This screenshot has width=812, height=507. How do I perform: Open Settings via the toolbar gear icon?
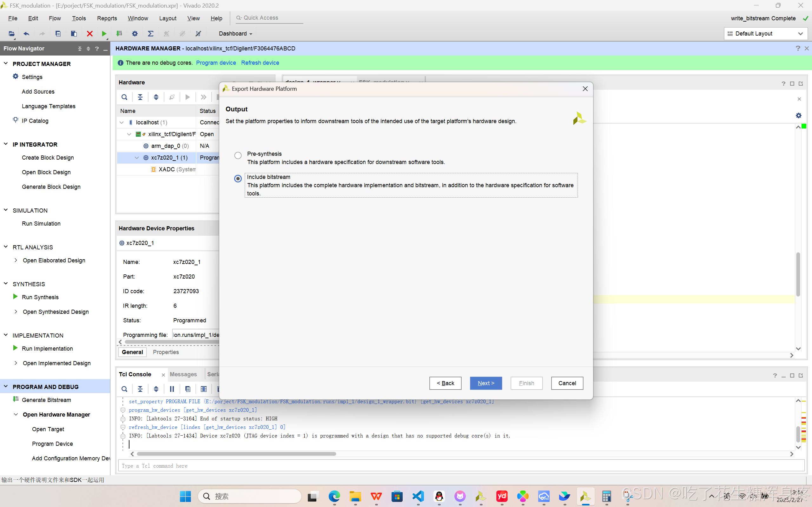click(x=135, y=34)
